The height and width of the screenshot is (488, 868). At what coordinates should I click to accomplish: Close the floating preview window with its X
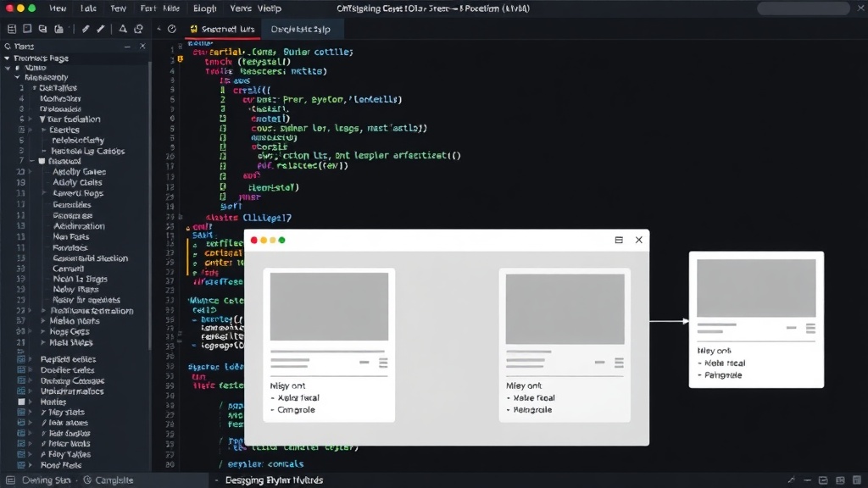pos(639,240)
